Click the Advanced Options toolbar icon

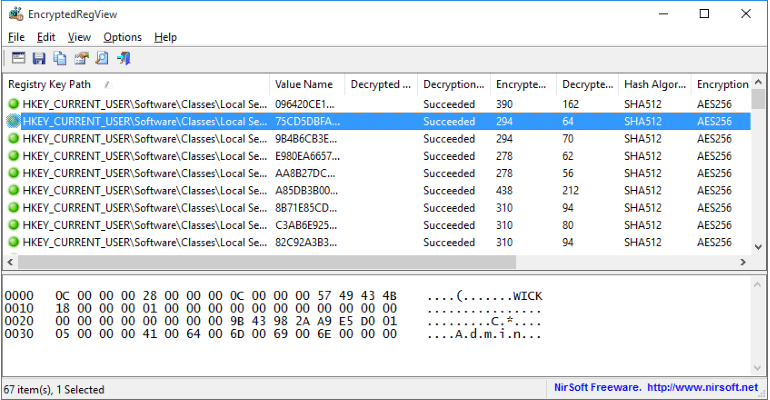(19, 59)
